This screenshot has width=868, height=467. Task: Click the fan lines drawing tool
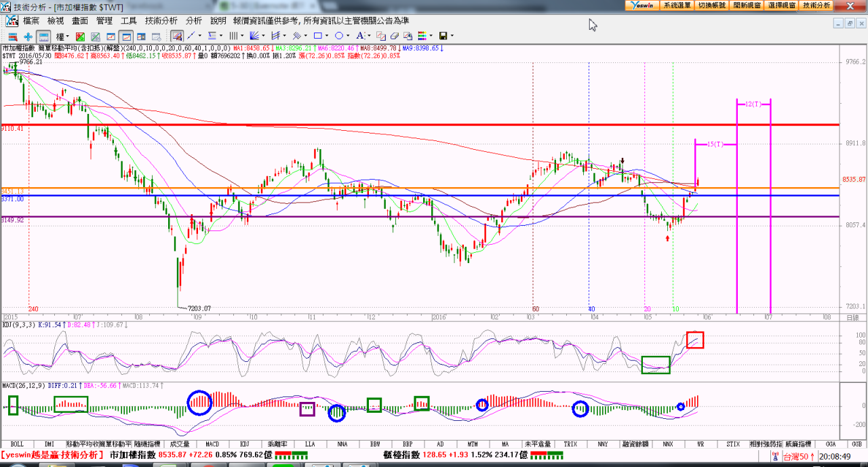point(254,36)
